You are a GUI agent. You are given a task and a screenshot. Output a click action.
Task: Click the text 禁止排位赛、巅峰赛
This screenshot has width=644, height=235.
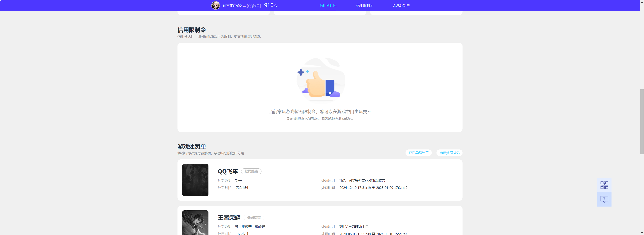click(x=250, y=226)
